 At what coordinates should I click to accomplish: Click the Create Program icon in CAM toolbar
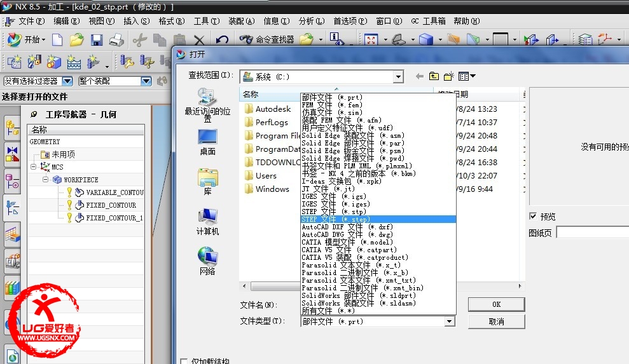click(x=14, y=62)
